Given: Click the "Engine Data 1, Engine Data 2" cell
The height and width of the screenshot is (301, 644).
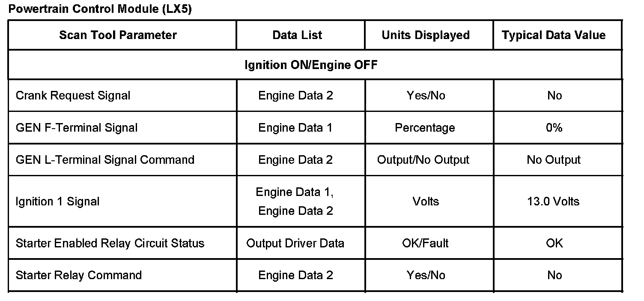Looking at the screenshot, I should (295, 202).
